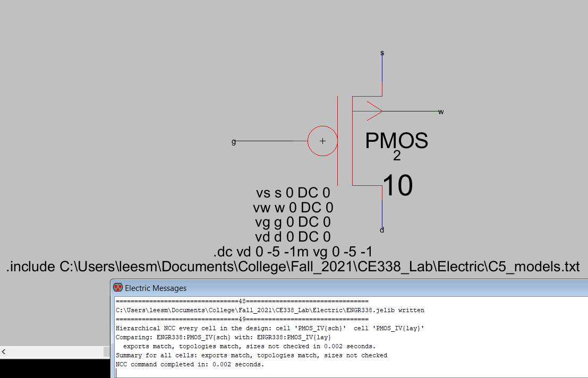Select the 'vw w 0 DC 0' SPICE line
Image resolution: width=588 pixels, height=378 pixels.
point(293,208)
